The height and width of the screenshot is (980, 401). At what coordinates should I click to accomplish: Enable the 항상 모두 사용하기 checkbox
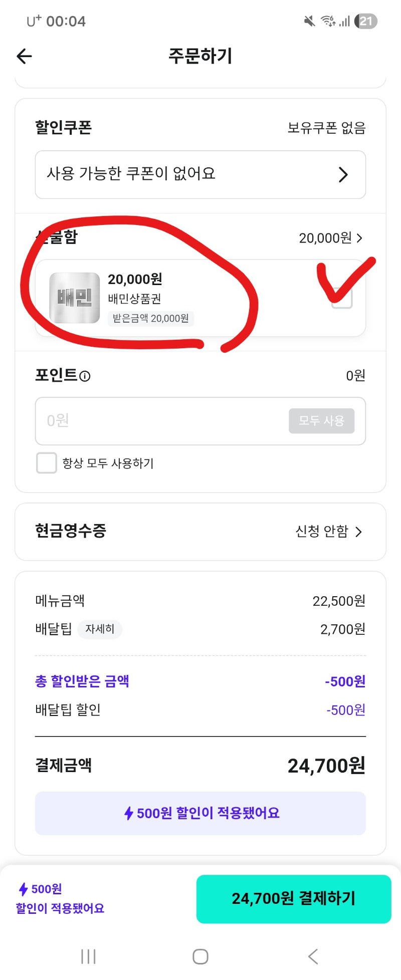click(47, 463)
